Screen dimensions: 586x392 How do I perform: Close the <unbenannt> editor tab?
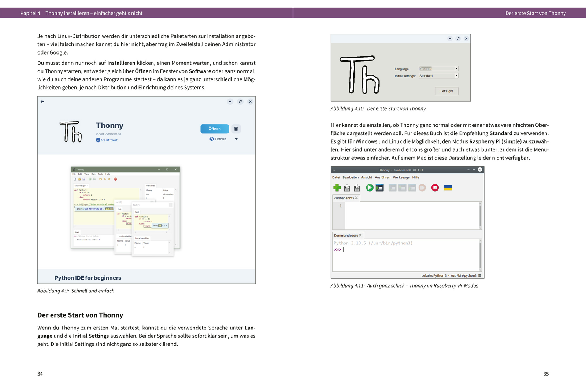[356, 198]
